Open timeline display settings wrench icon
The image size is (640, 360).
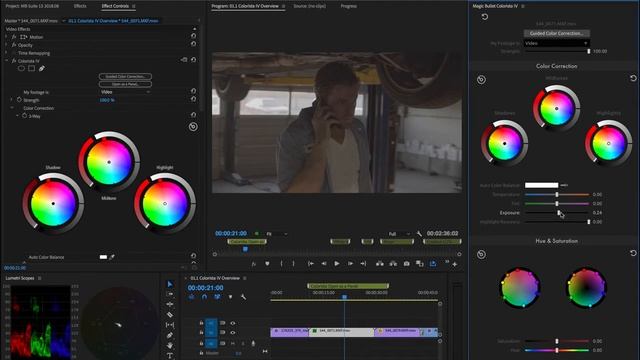(x=243, y=297)
